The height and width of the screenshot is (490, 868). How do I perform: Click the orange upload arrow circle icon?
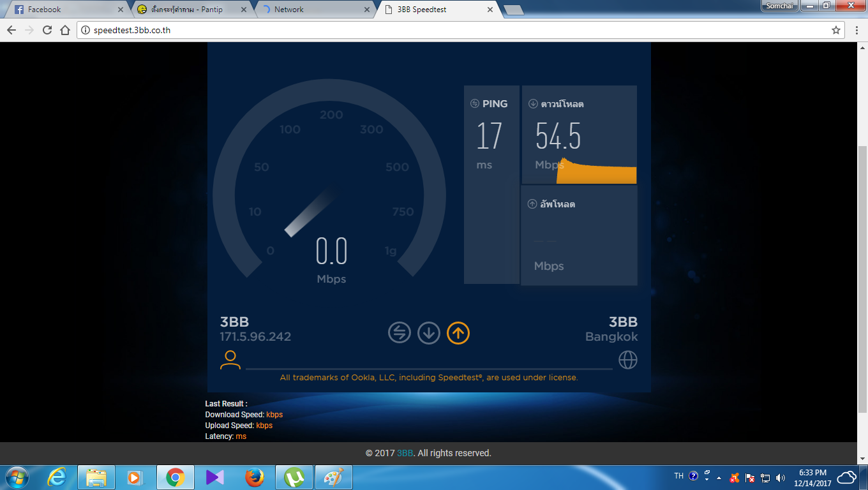(x=458, y=332)
